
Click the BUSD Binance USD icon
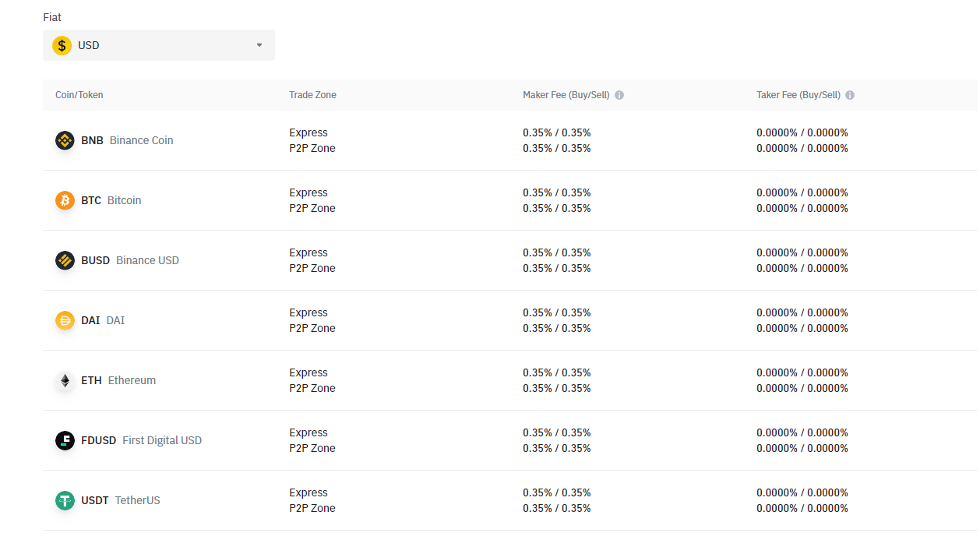(x=65, y=260)
